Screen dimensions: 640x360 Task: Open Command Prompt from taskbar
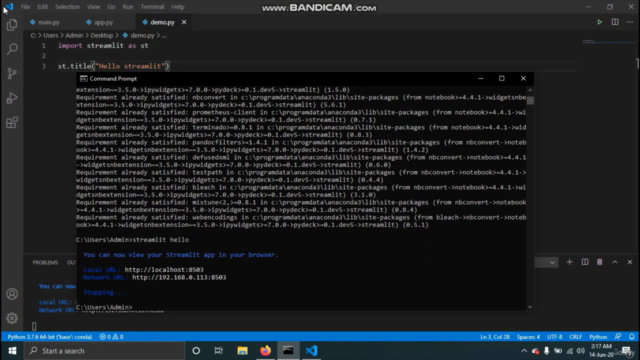pos(288,351)
